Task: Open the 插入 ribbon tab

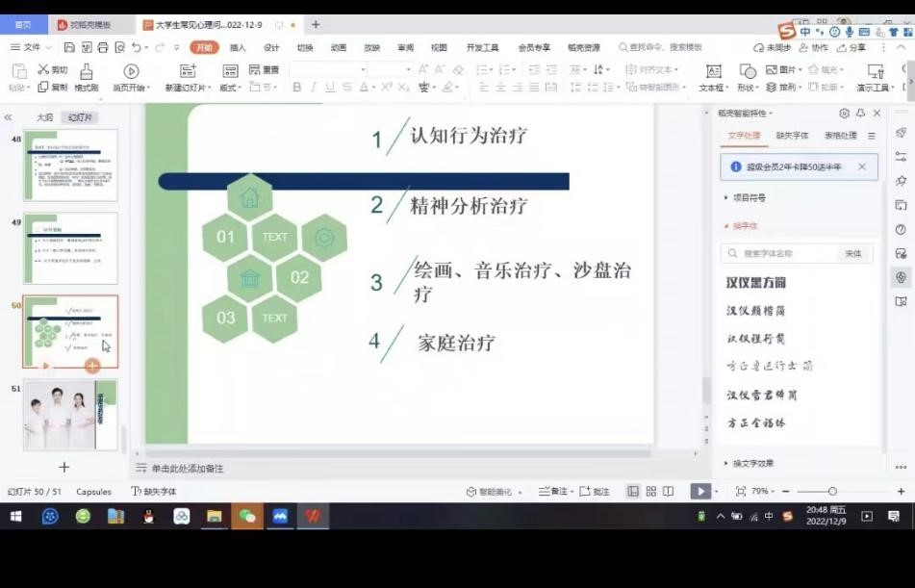Action: pos(238,47)
